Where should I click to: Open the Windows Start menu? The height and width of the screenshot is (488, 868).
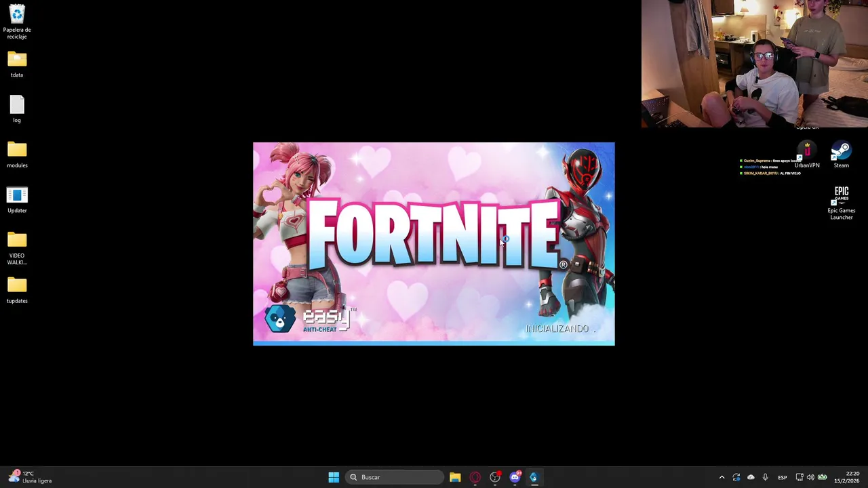point(334,477)
